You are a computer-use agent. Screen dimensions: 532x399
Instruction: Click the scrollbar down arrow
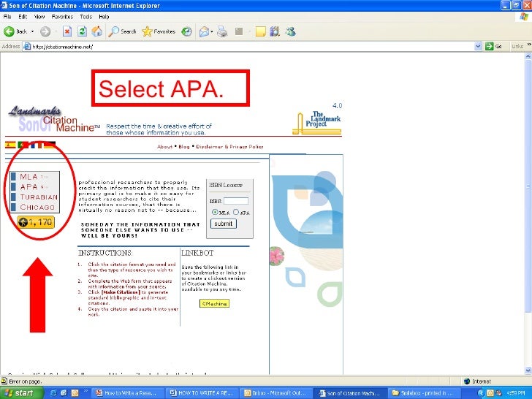528,370
